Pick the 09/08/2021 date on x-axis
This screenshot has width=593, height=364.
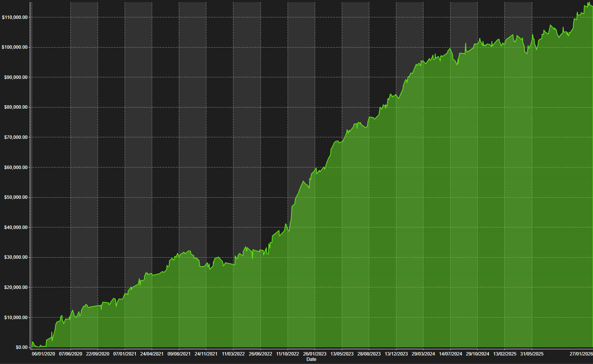tap(179, 354)
